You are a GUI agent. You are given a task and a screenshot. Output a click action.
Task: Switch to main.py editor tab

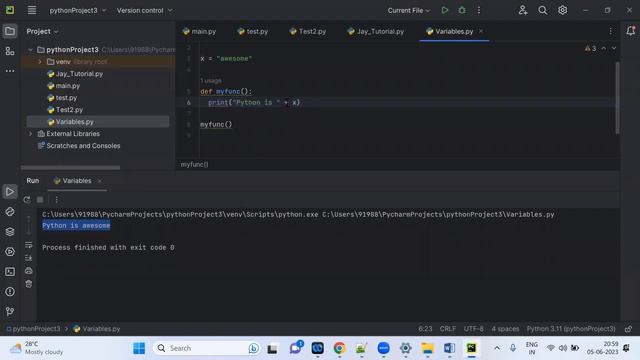click(200, 31)
